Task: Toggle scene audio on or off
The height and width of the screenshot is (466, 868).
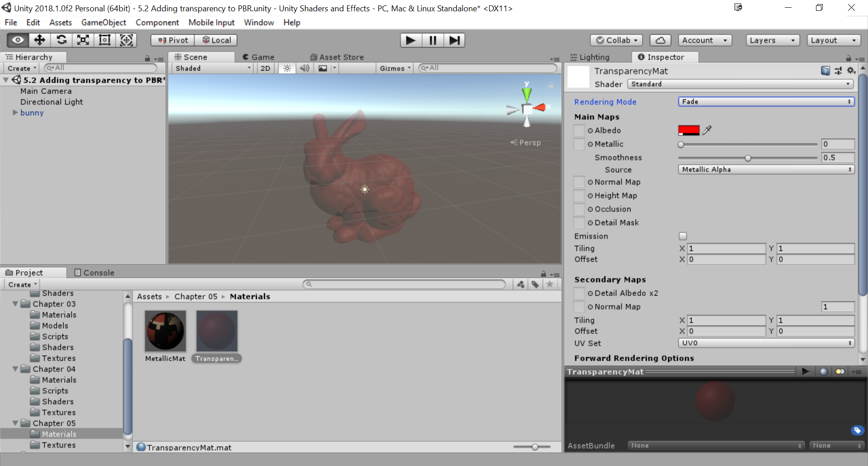Action: pyautogui.click(x=305, y=68)
